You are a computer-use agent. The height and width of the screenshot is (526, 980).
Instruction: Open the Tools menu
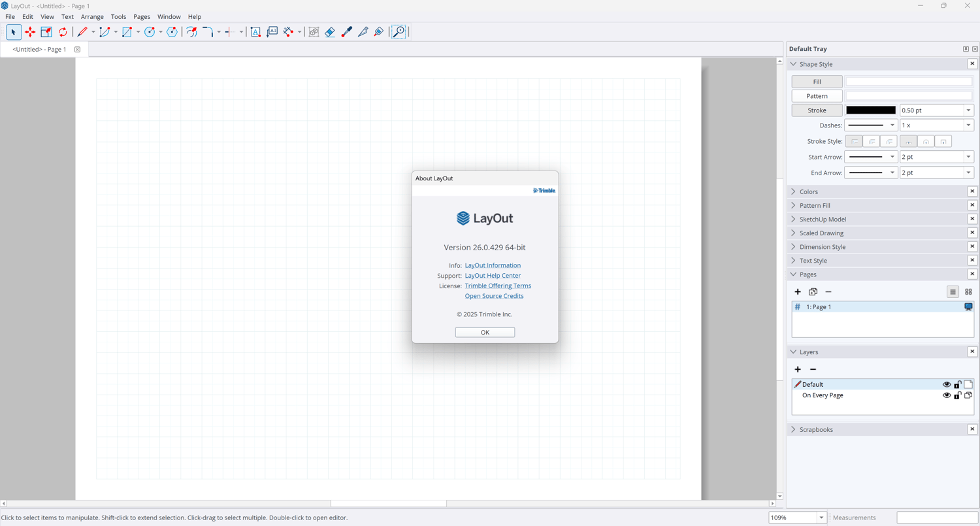118,17
